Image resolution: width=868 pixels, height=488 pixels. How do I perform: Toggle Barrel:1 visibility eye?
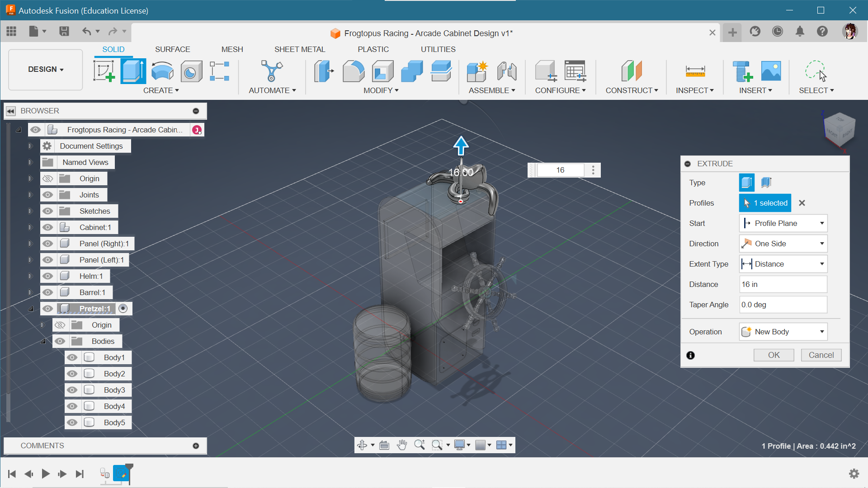(47, 292)
